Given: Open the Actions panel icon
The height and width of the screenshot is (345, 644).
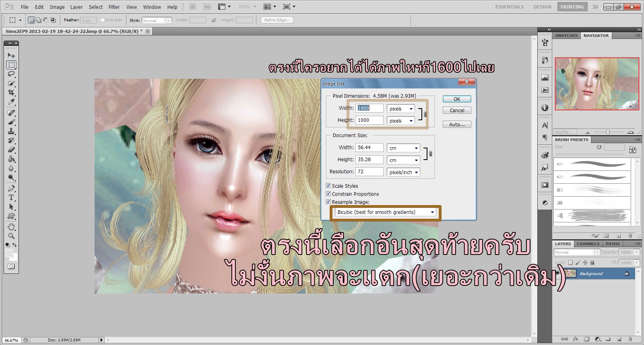Looking at the screenshot, I should click(x=545, y=90).
